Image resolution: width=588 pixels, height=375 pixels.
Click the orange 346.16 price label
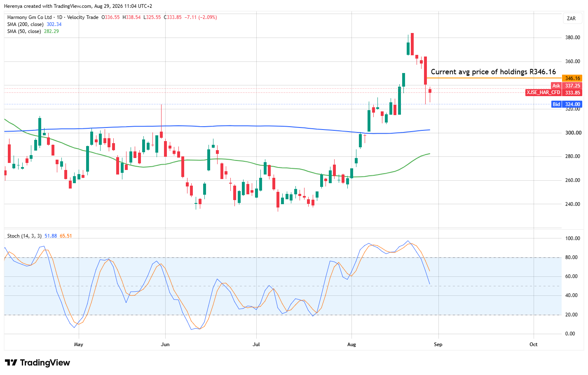(572, 78)
